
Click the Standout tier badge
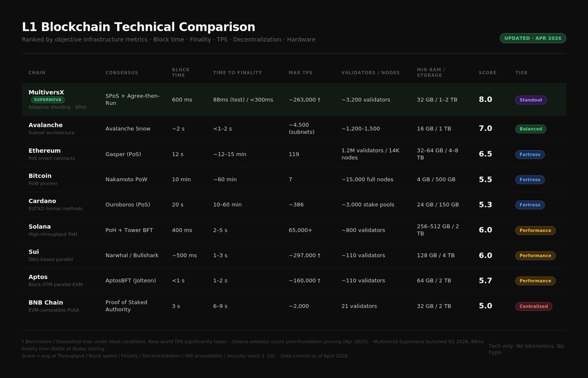click(531, 100)
